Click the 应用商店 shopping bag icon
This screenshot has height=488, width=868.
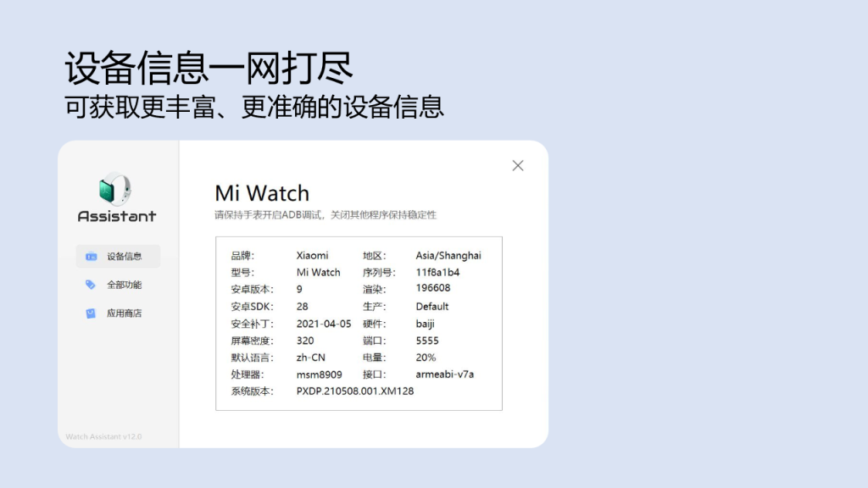click(91, 313)
